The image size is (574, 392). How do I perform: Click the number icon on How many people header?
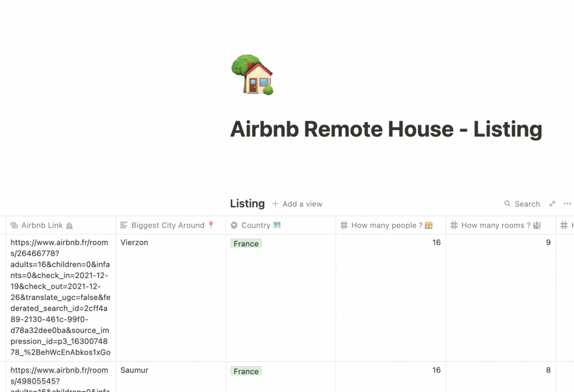tap(343, 225)
